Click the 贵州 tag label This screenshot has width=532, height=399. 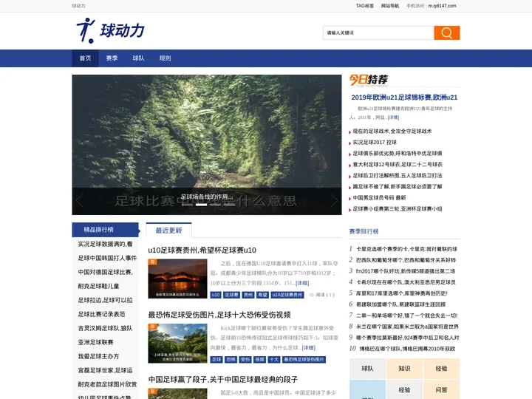248,295
